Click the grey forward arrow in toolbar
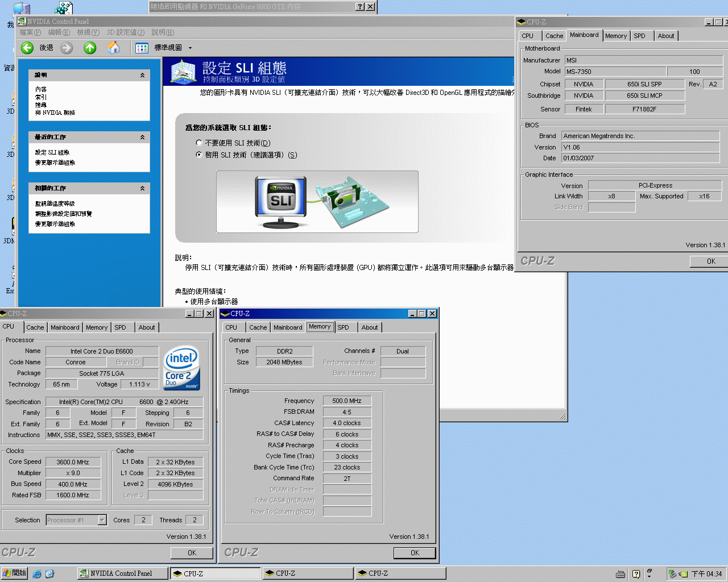Image resolution: width=728 pixels, height=582 pixels. [67, 48]
